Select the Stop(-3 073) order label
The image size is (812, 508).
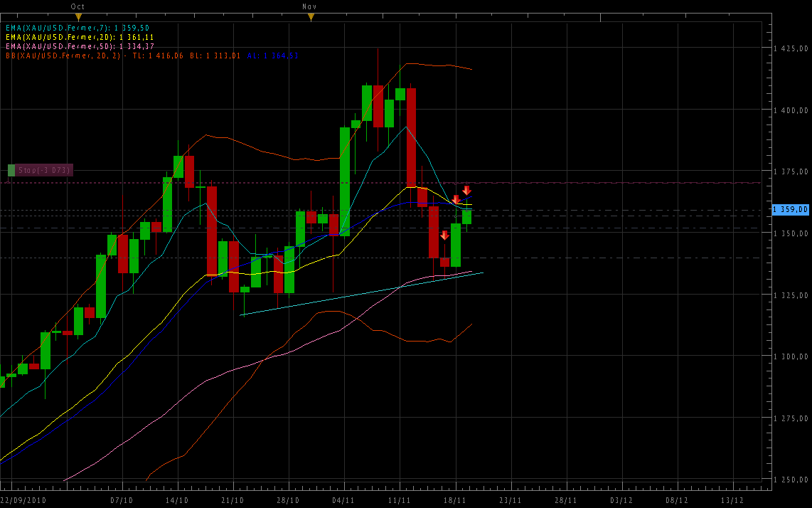[45, 170]
